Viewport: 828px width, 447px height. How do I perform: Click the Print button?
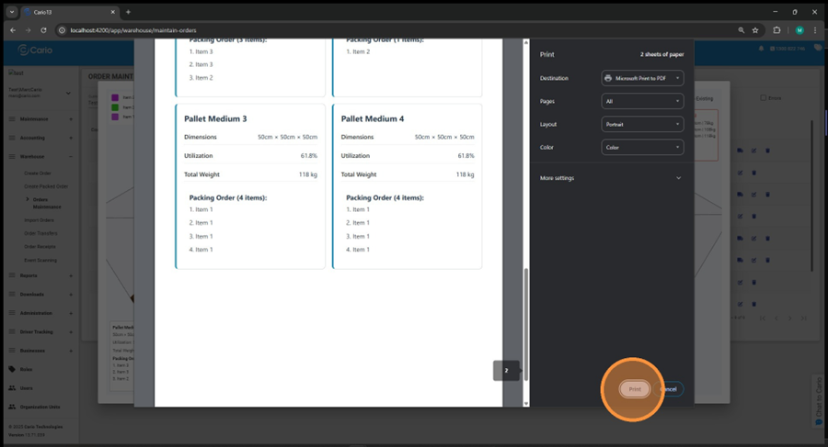click(x=635, y=389)
